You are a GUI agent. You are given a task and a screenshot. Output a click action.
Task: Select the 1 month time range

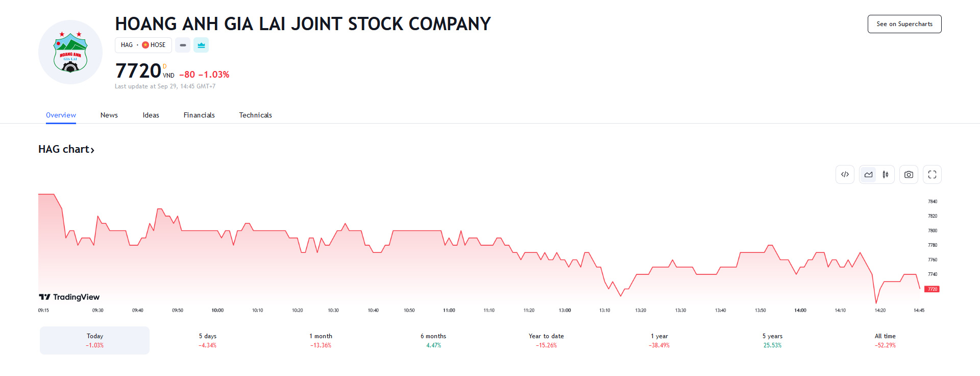(321, 340)
